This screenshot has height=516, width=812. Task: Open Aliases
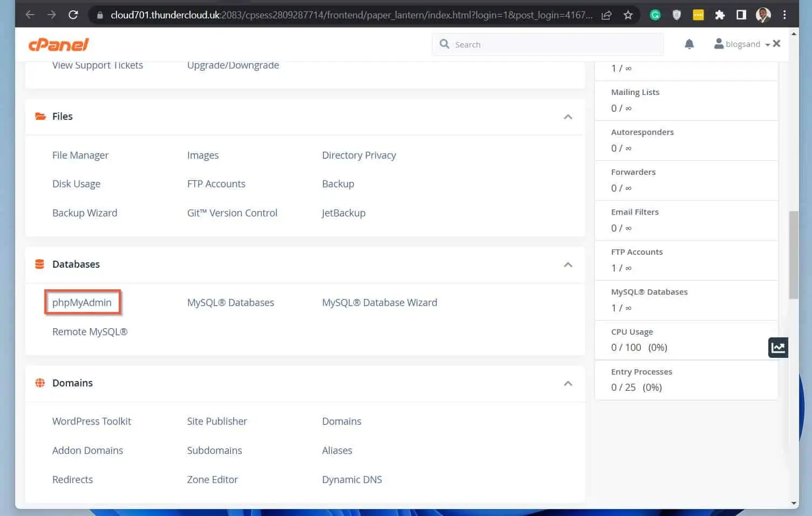(337, 450)
